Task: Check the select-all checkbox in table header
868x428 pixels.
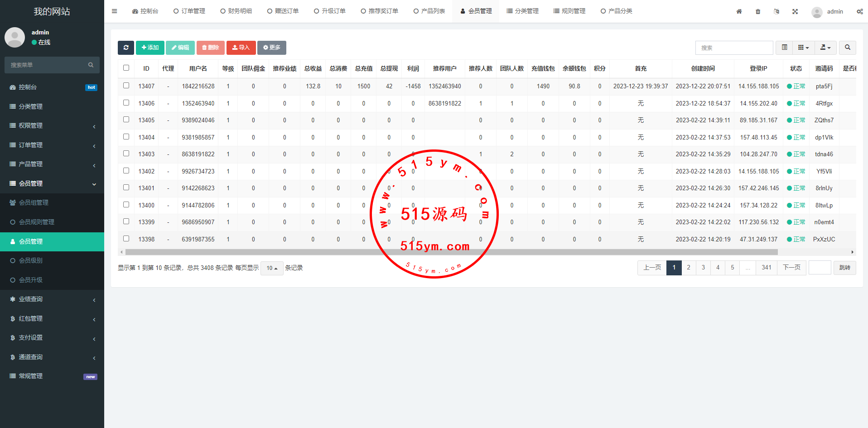Action: tap(126, 68)
